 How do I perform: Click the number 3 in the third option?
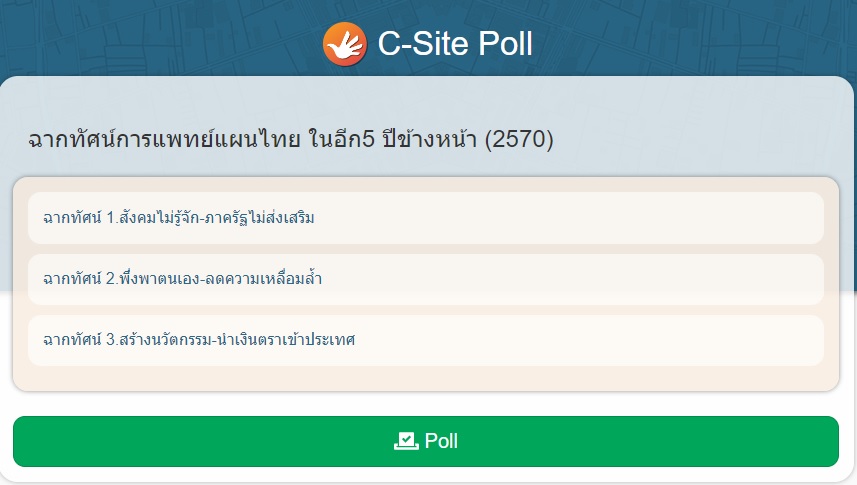click(x=110, y=340)
